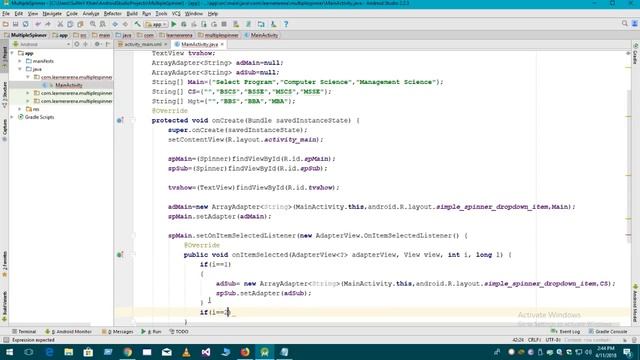Viewport: 640px width, 360px height.
Task: Click Chrome icon in the taskbar
Action: (x=127, y=352)
